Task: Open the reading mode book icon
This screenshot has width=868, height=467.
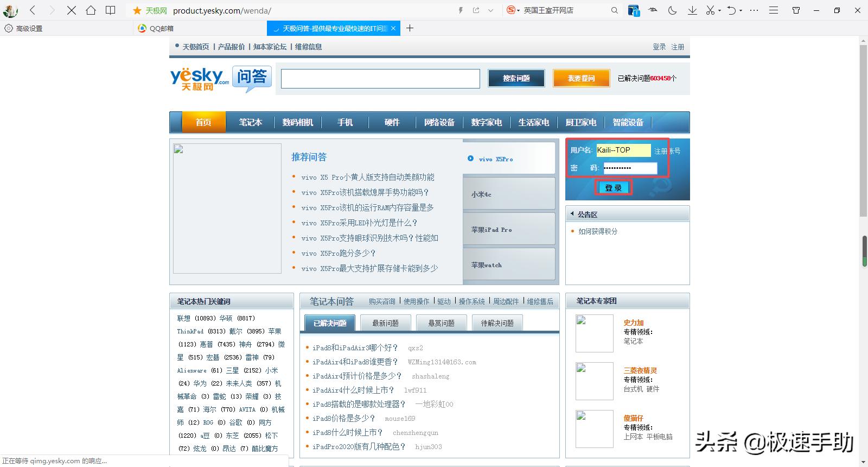Action: tap(111, 10)
